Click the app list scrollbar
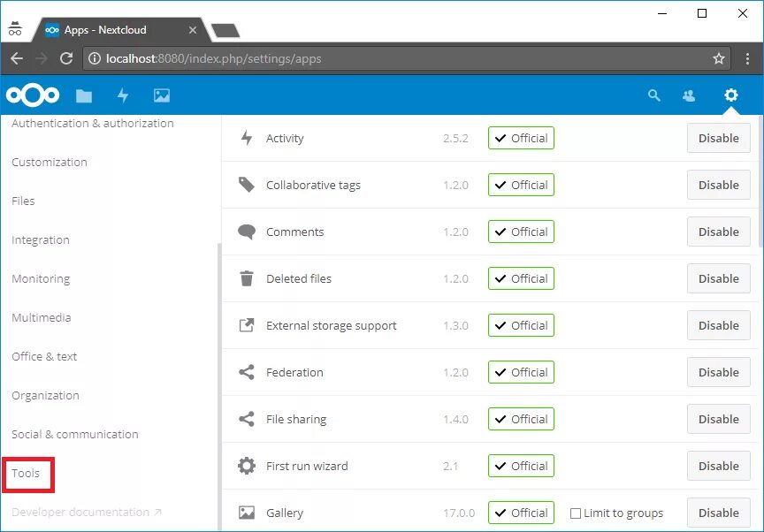 (x=760, y=181)
